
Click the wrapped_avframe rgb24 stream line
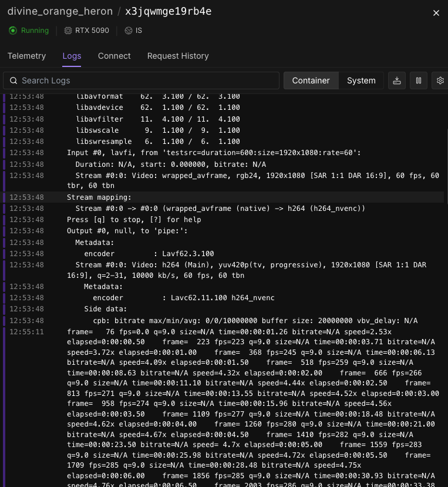[x=224, y=180]
